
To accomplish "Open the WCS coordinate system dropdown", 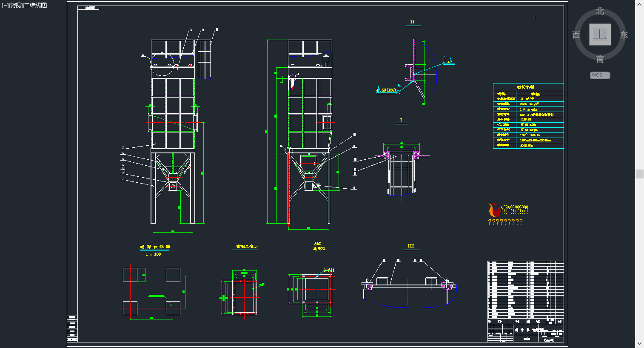I will (x=600, y=75).
